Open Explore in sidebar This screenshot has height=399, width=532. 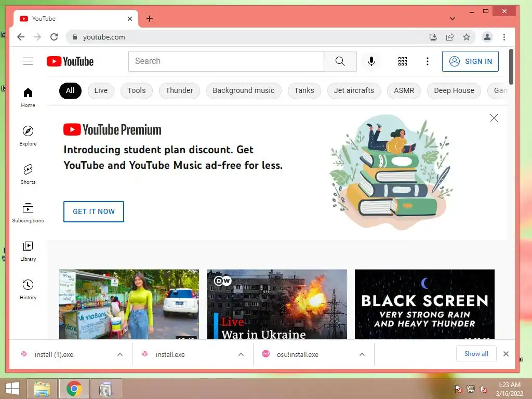(x=28, y=136)
